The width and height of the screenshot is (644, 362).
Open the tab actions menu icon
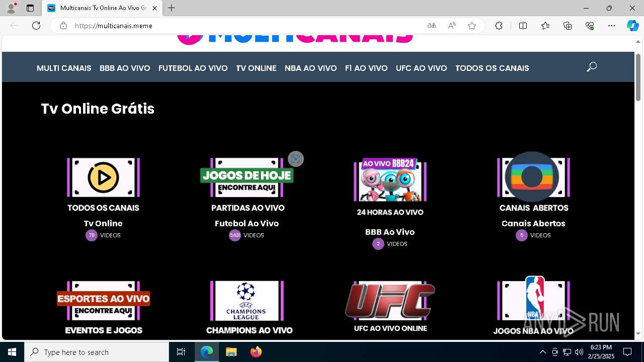point(30,8)
